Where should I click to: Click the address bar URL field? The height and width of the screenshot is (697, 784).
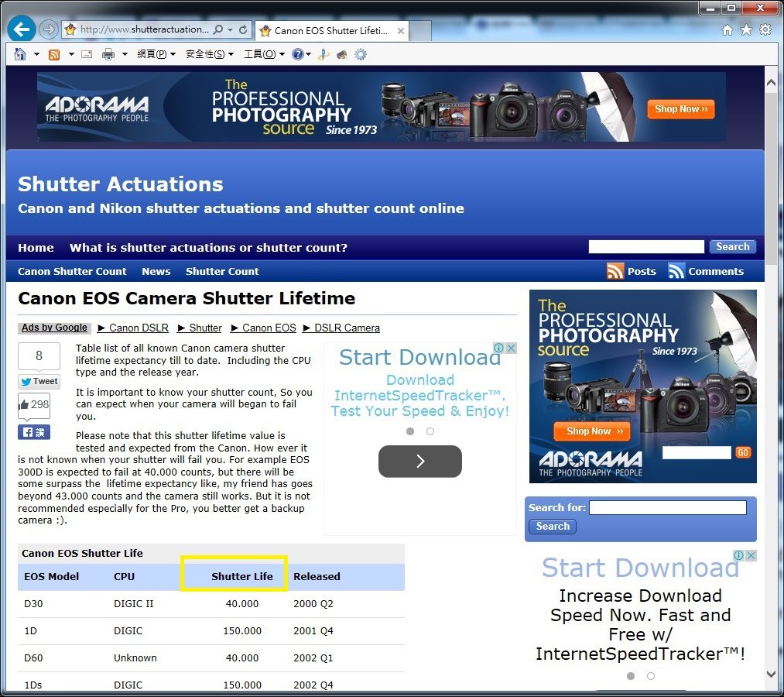pyautogui.click(x=145, y=29)
